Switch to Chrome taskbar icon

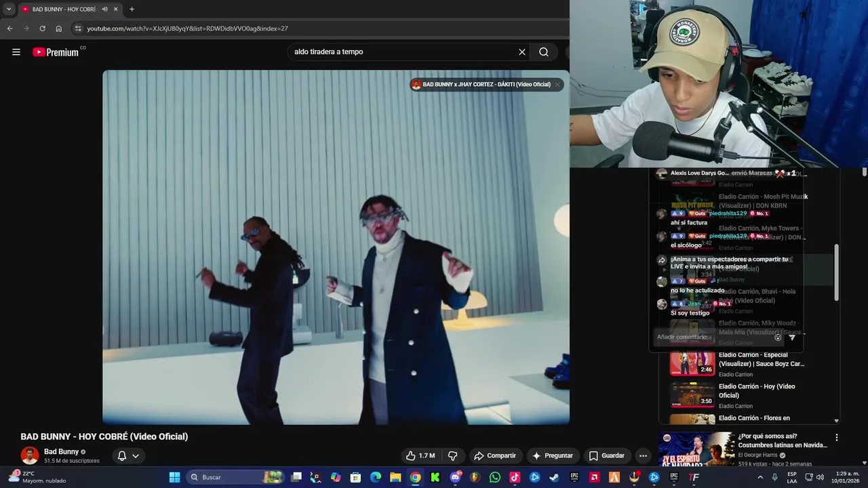tap(415, 477)
